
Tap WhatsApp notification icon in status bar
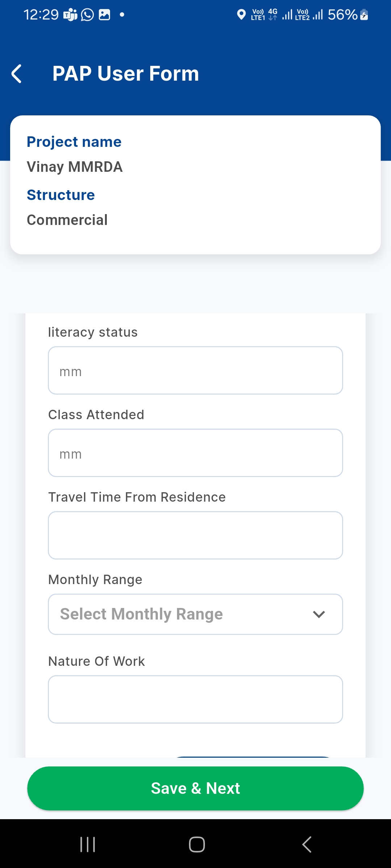[87, 15]
